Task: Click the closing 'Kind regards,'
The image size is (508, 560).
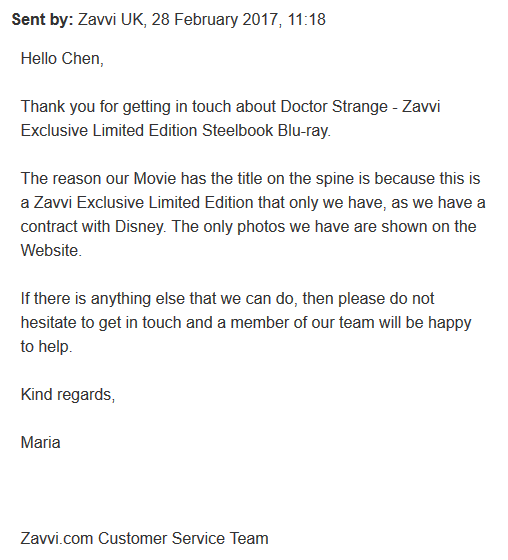Action: click(68, 394)
